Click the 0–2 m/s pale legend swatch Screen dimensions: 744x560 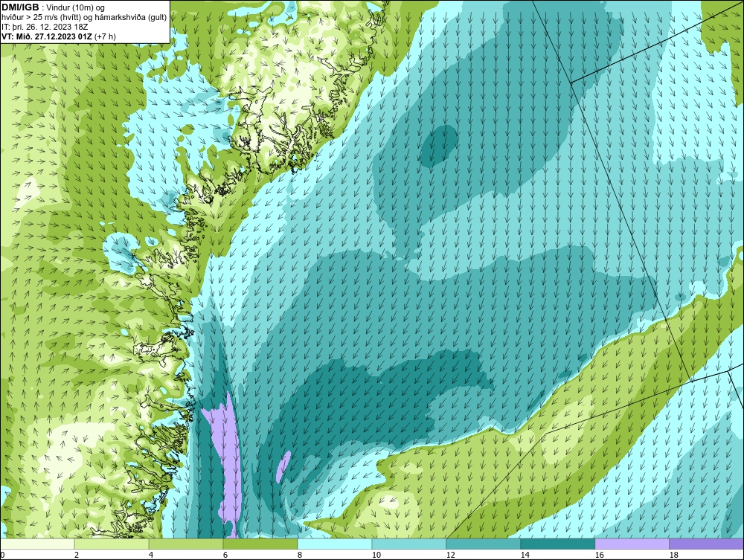pos(37,544)
